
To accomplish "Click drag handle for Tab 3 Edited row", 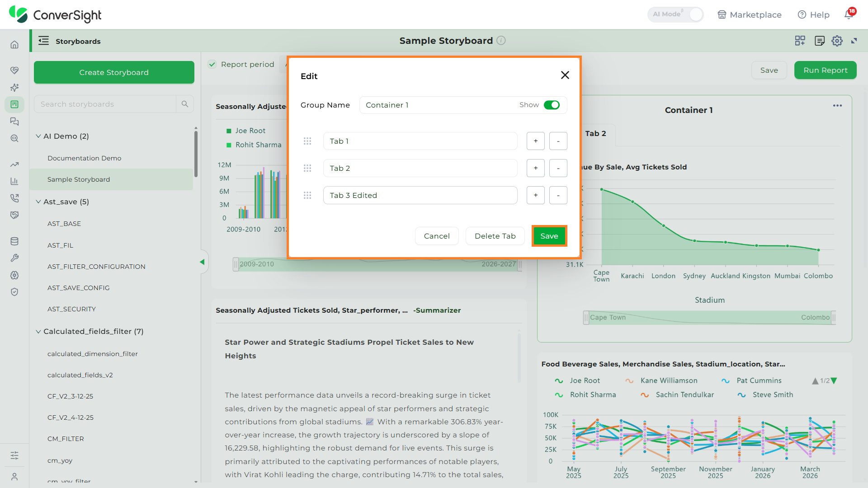I will click(307, 195).
